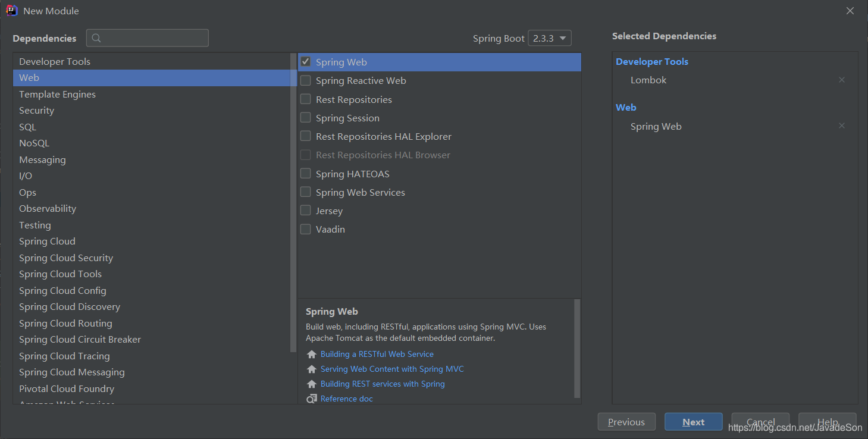Click Lombok in Selected Dependencies
The image size is (868, 439).
tap(648, 80)
